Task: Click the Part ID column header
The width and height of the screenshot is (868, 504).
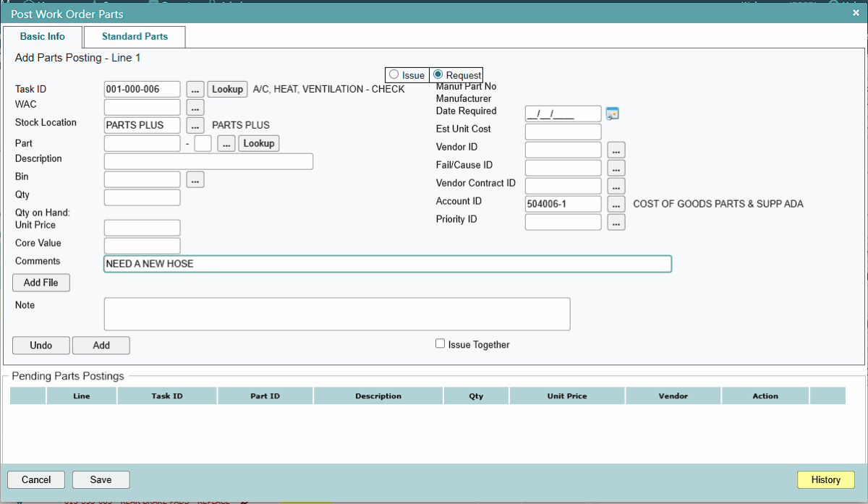Action: pyautogui.click(x=265, y=396)
